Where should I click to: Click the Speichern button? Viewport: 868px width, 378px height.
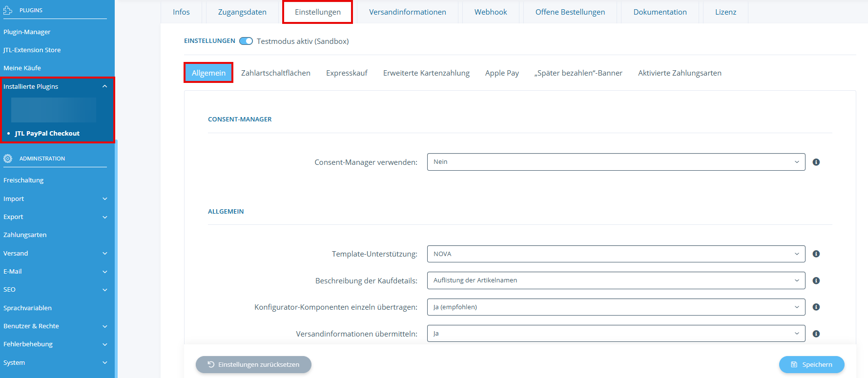coord(811,364)
